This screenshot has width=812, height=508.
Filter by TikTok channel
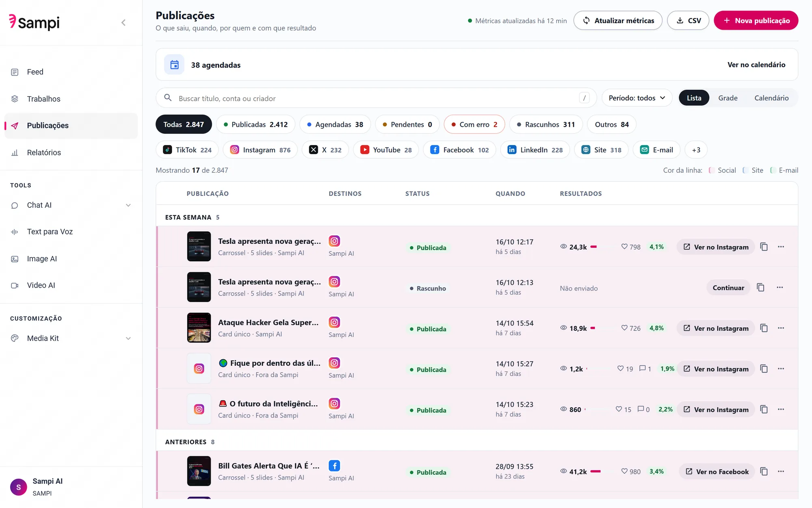187,150
